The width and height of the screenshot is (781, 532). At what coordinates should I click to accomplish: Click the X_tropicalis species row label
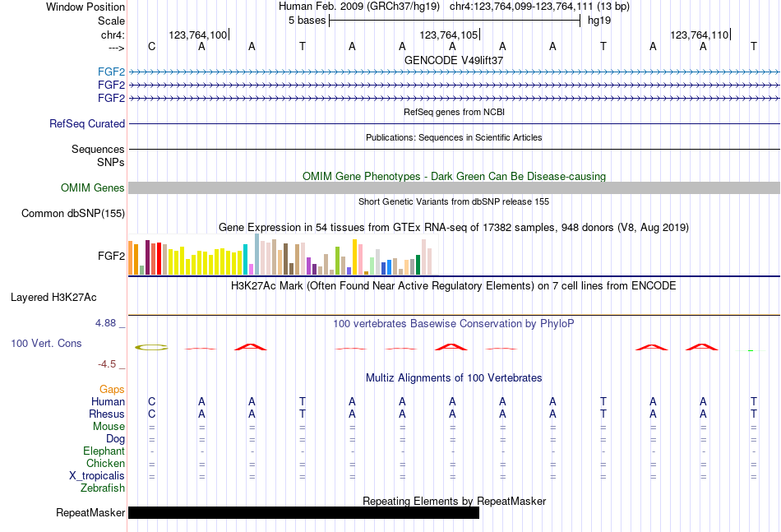pos(97,476)
